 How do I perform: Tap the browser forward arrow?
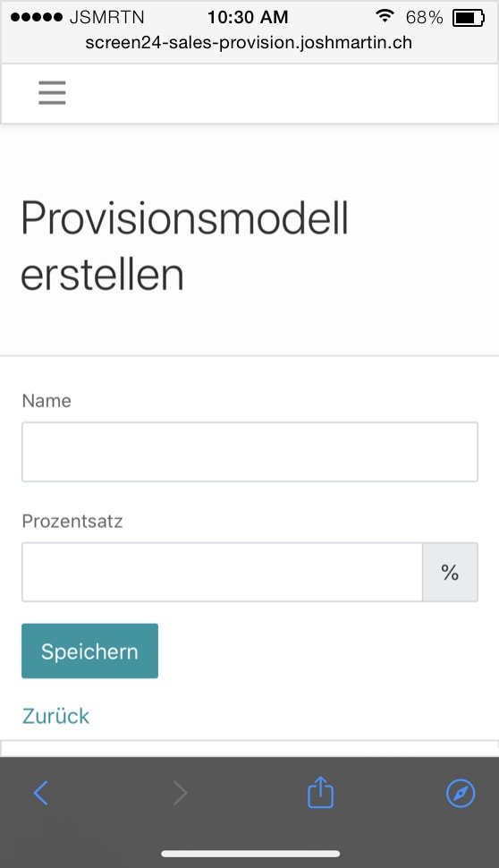coord(181,793)
